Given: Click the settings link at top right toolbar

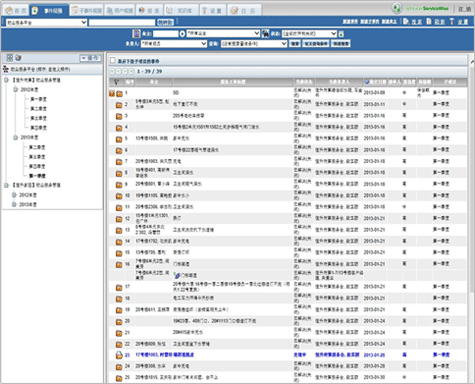Looking at the screenshot, I should pyautogui.click(x=459, y=22).
